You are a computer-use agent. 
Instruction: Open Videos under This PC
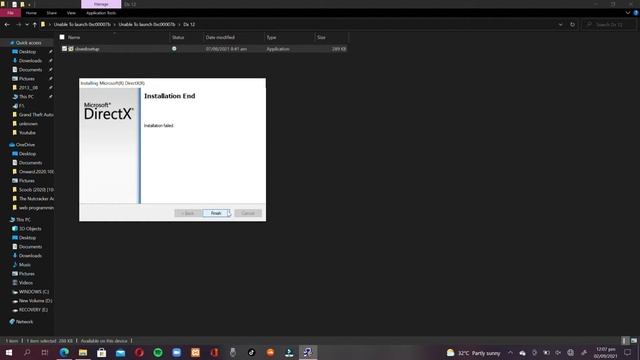[26, 282]
